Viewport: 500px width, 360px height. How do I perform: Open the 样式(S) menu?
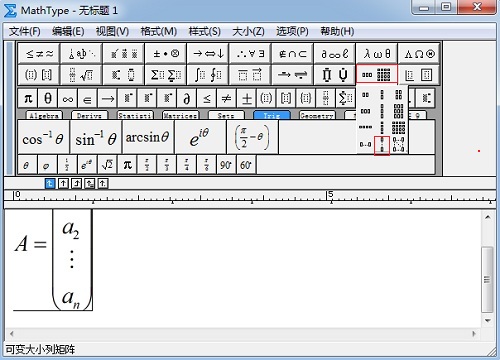coord(204,32)
